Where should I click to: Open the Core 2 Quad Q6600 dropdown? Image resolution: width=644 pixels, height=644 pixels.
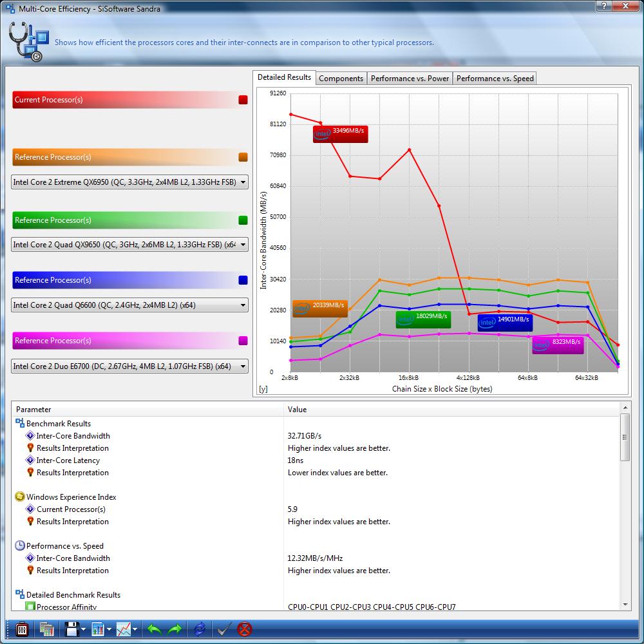pyautogui.click(x=130, y=305)
